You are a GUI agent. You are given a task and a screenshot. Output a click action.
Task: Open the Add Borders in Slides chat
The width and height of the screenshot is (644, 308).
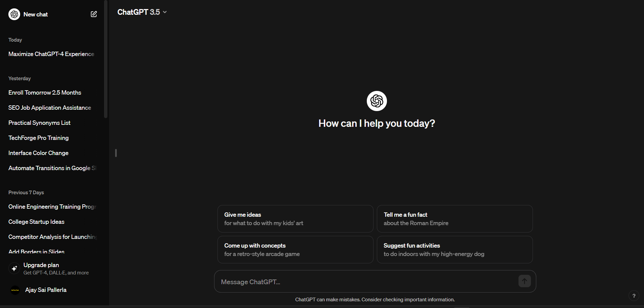37,251
